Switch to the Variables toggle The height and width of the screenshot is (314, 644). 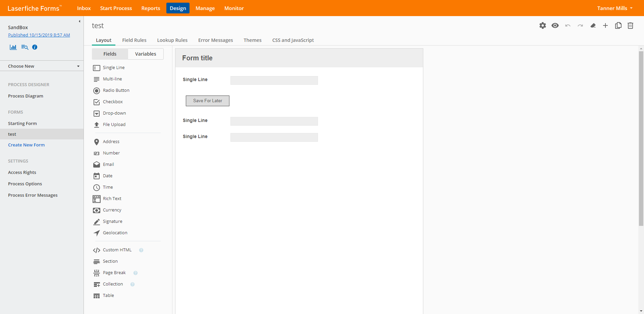[146, 54]
